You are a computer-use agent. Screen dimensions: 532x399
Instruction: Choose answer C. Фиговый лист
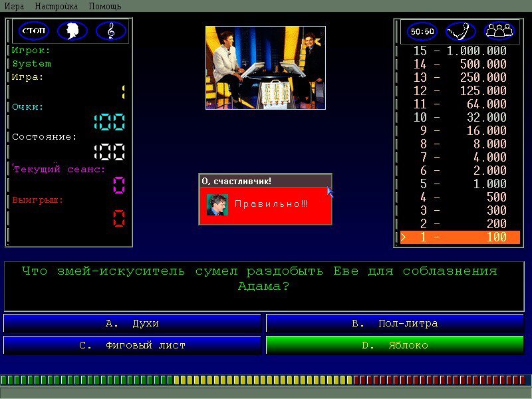132,345
